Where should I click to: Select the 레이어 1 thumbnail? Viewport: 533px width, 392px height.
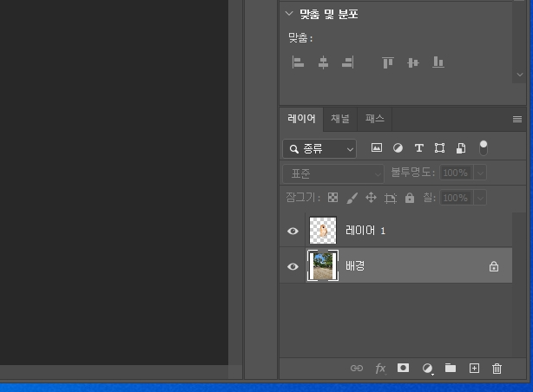coord(323,231)
